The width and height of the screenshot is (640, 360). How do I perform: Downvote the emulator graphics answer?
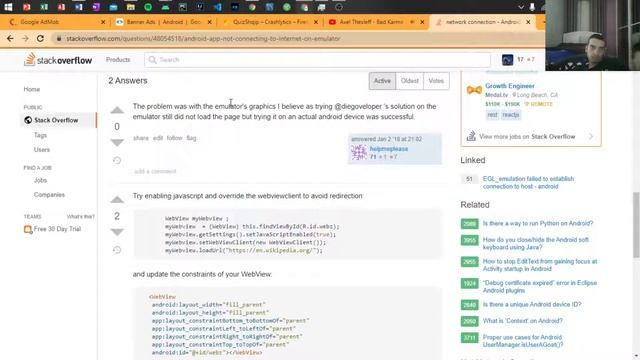(x=117, y=142)
